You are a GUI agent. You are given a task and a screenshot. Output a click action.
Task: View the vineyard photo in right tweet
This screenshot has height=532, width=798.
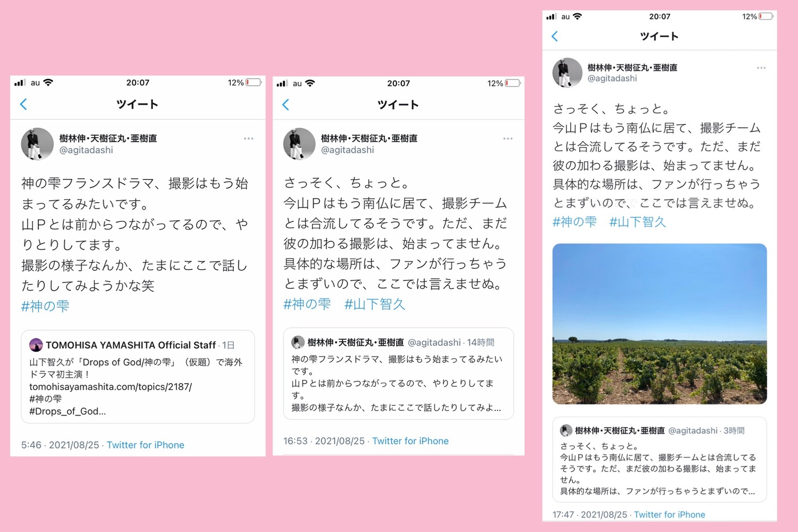point(660,323)
